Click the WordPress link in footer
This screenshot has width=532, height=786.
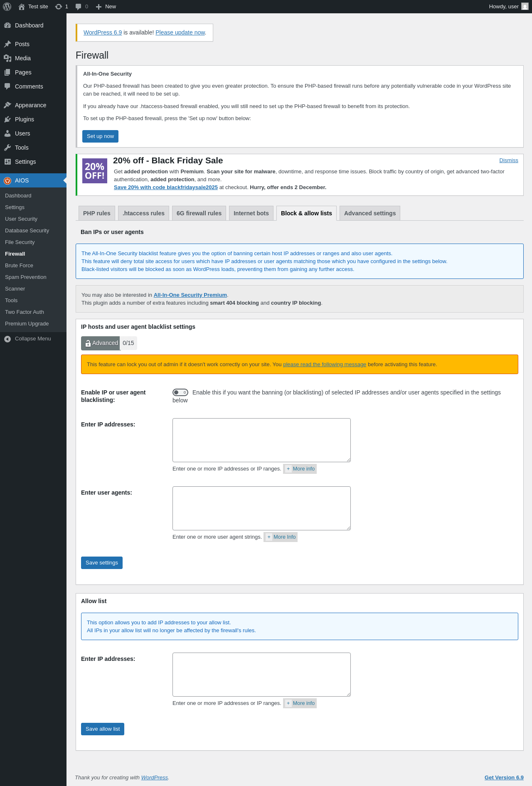[x=155, y=778]
